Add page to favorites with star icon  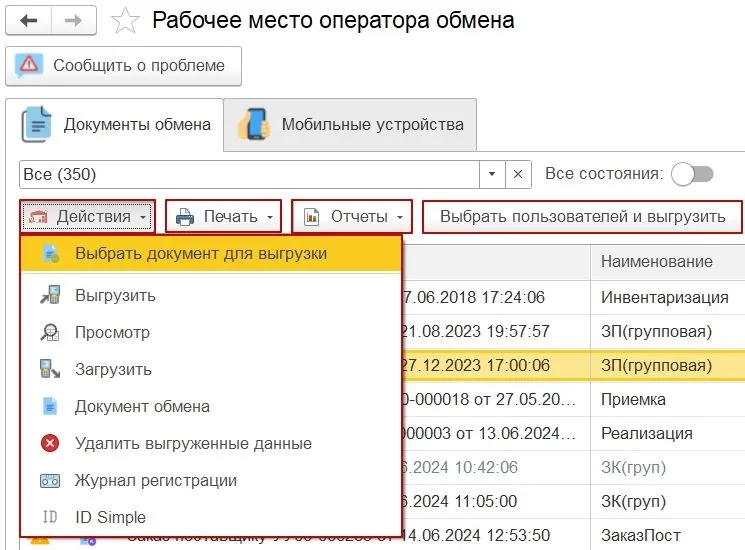[x=125, y=21]
